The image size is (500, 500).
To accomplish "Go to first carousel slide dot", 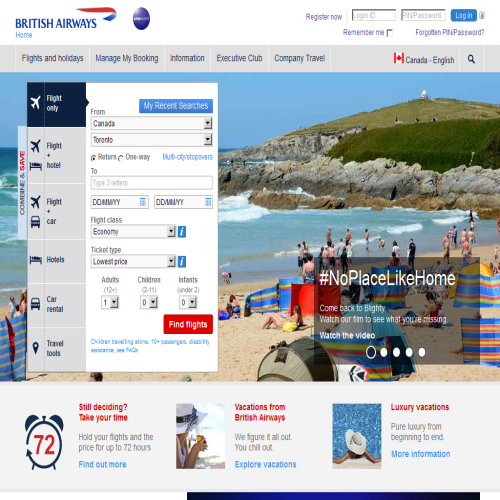I will pos(371,352).
